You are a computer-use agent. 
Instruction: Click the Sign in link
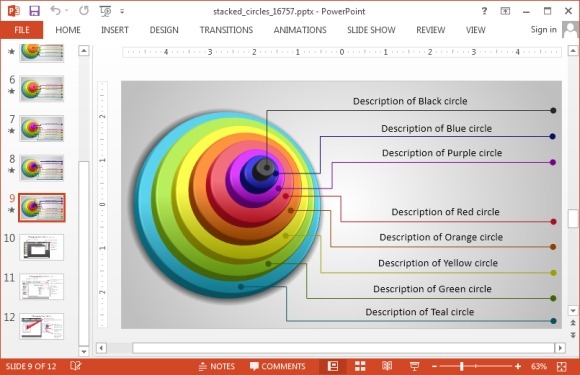point(543,30)
